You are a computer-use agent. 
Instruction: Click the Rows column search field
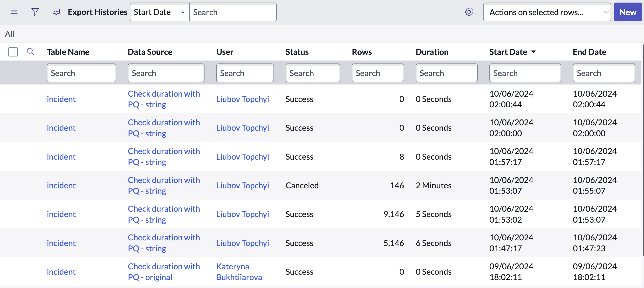(377, 73)
